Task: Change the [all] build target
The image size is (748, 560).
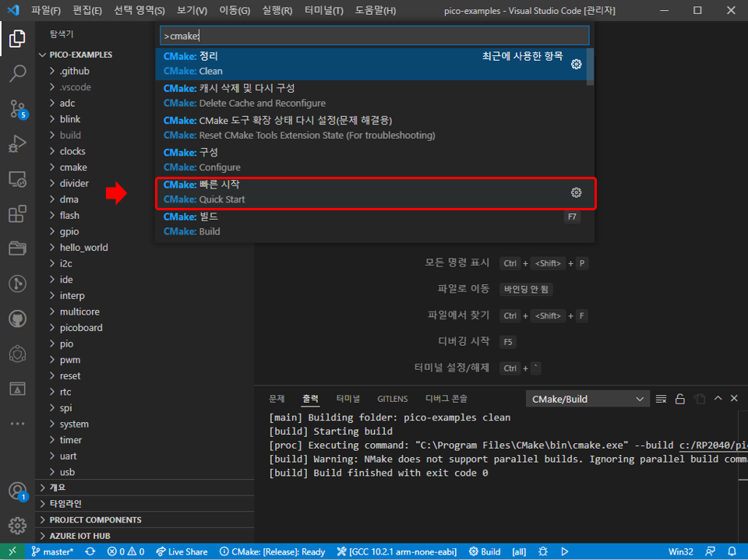Action: pyautogui.click(x=519, y=551)
